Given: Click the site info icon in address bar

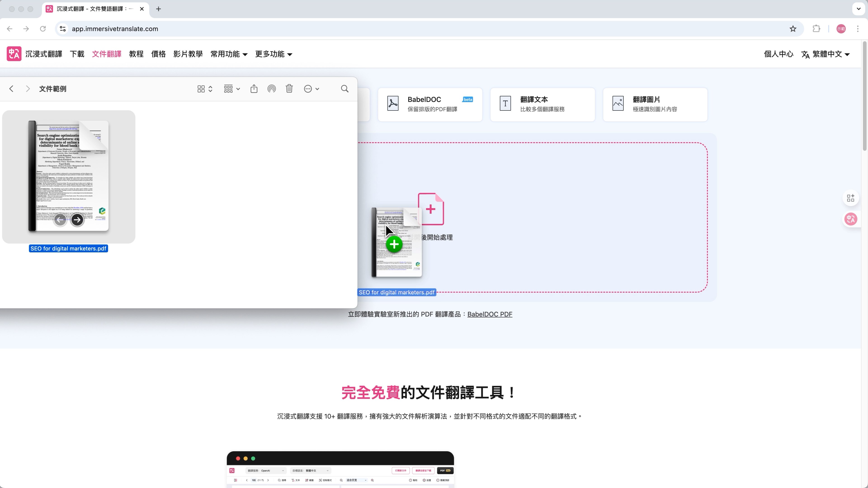Looking at the screenshot, I should point(63,29).
